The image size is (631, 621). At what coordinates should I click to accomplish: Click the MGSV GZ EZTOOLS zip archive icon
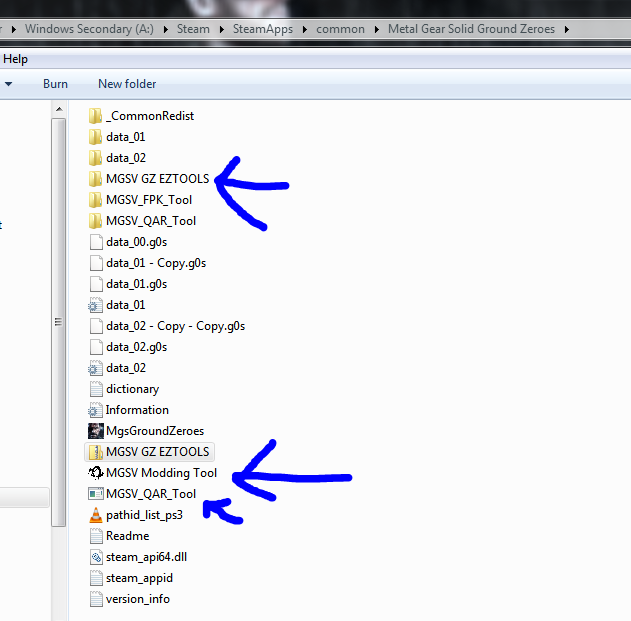pyautogui.click(x=95, y=452)
